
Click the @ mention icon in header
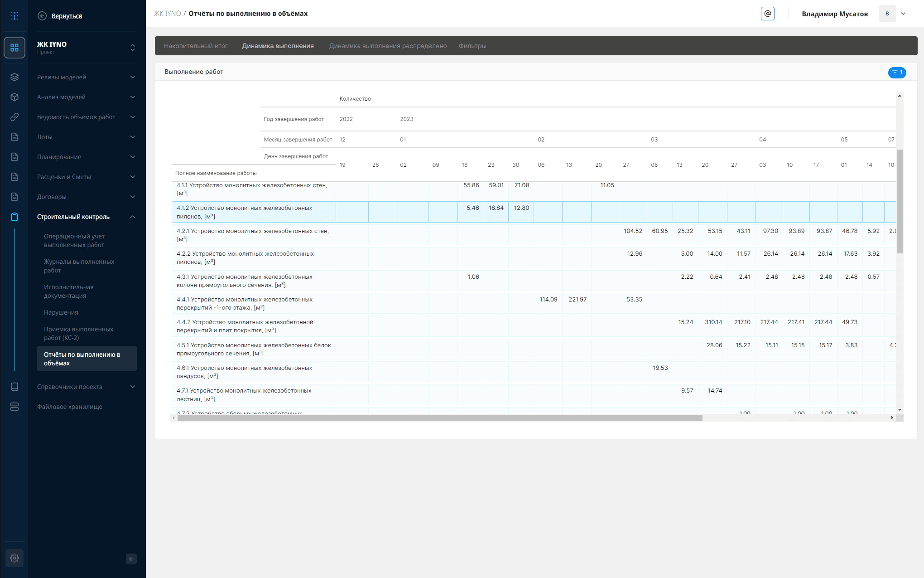tap(768, 14)
